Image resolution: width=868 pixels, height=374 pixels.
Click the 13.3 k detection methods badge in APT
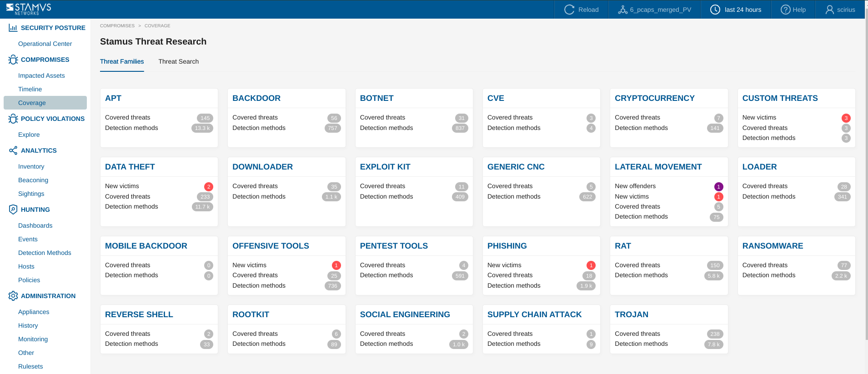tap(202, 128)
